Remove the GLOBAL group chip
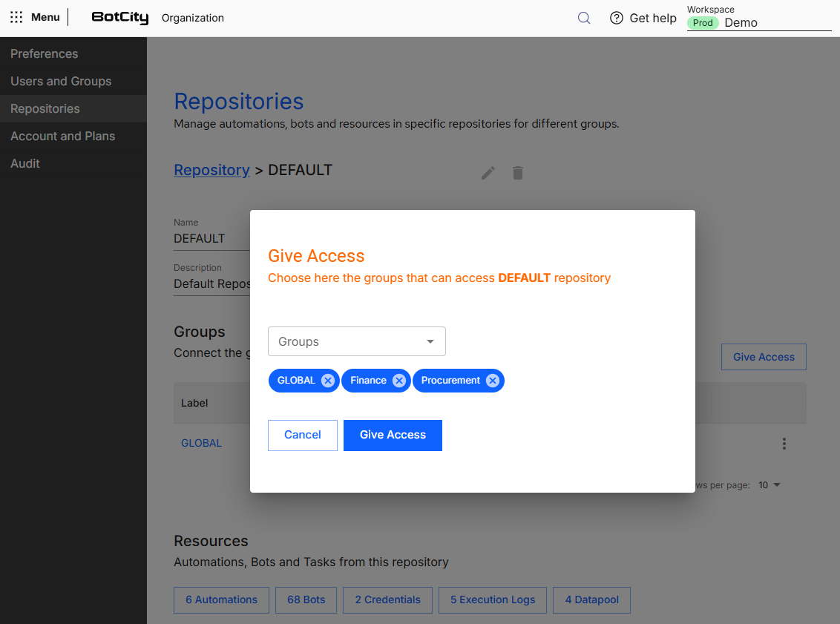 tap(328, 381)
